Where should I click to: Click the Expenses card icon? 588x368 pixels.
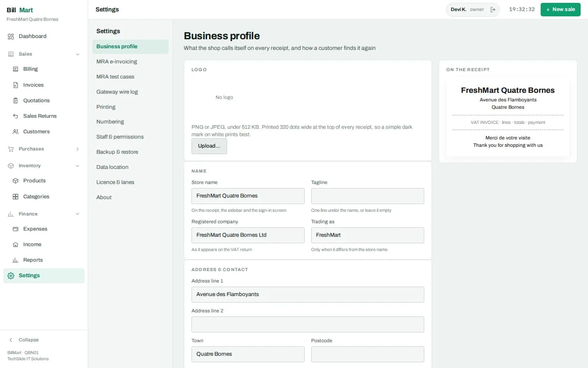(16, 229)
